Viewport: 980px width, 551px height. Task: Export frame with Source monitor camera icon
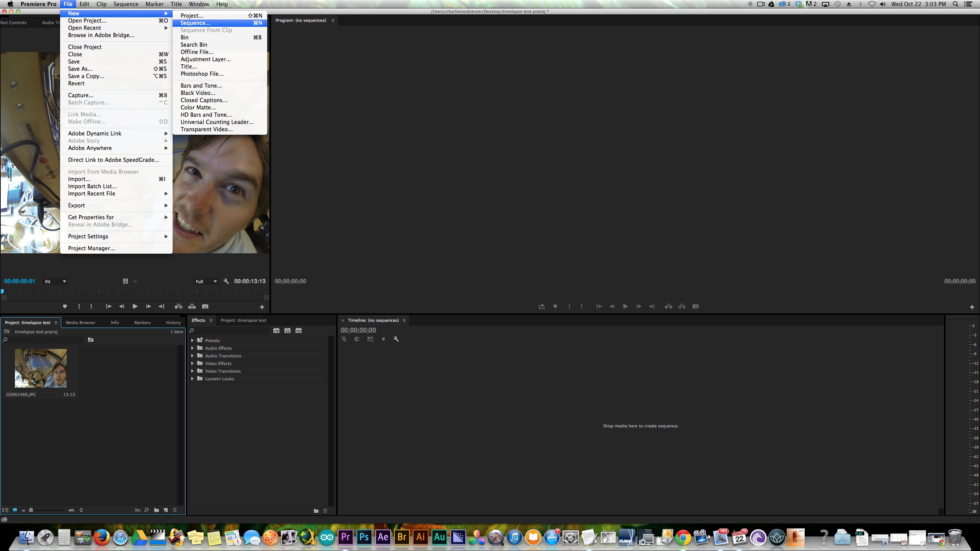(205, 306)
